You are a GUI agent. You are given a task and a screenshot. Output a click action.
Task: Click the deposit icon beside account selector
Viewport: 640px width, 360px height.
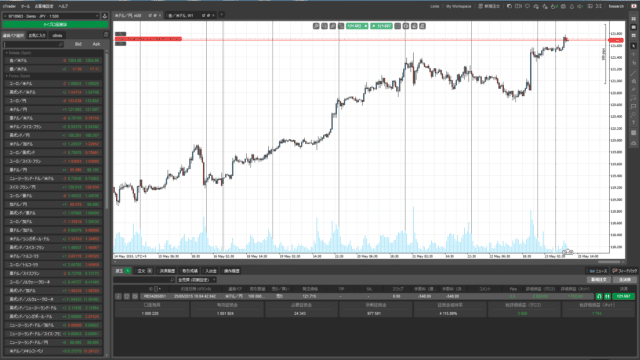104,16
